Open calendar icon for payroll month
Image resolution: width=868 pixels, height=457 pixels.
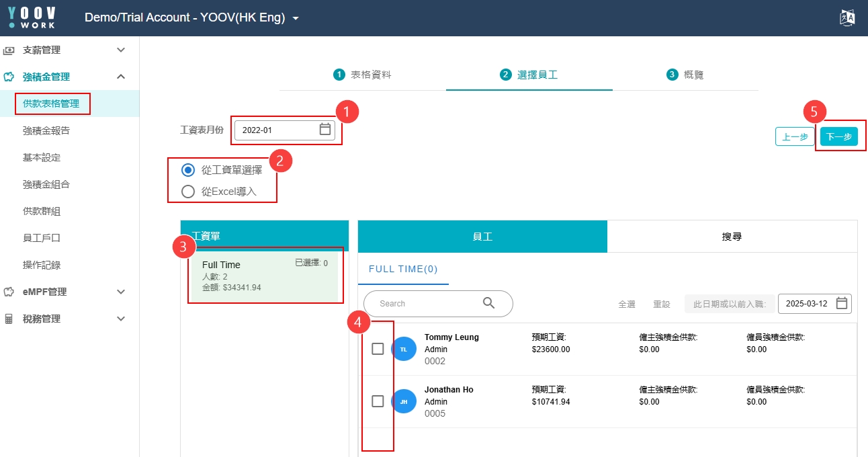point(325,130)
